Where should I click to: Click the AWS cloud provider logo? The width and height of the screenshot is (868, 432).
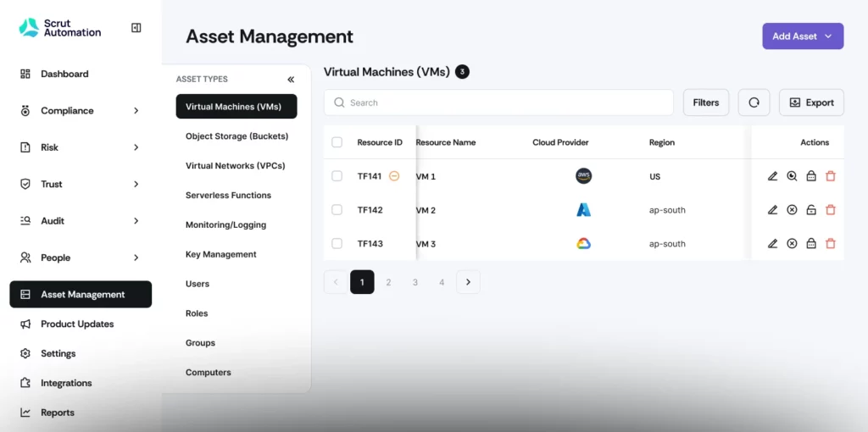[583, 176]
